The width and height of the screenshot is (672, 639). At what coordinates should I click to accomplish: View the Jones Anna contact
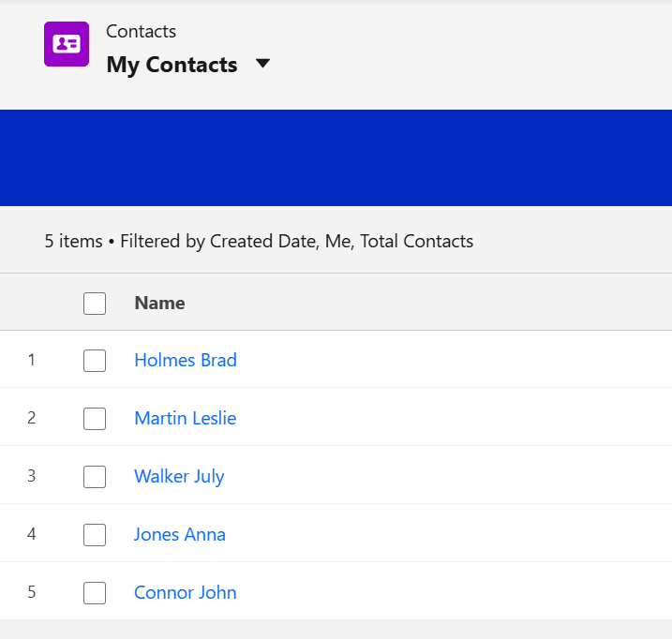(180, 534)
